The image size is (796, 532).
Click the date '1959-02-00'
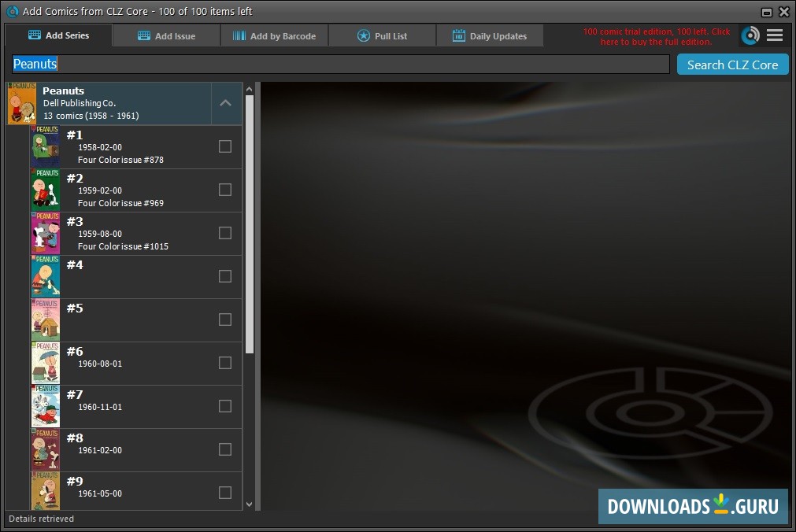click(100, 190)
